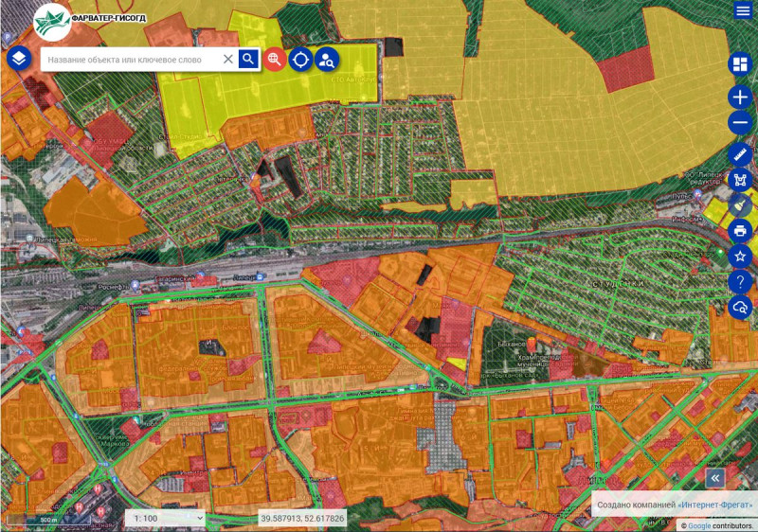Print the current map view

coord(740,230)
